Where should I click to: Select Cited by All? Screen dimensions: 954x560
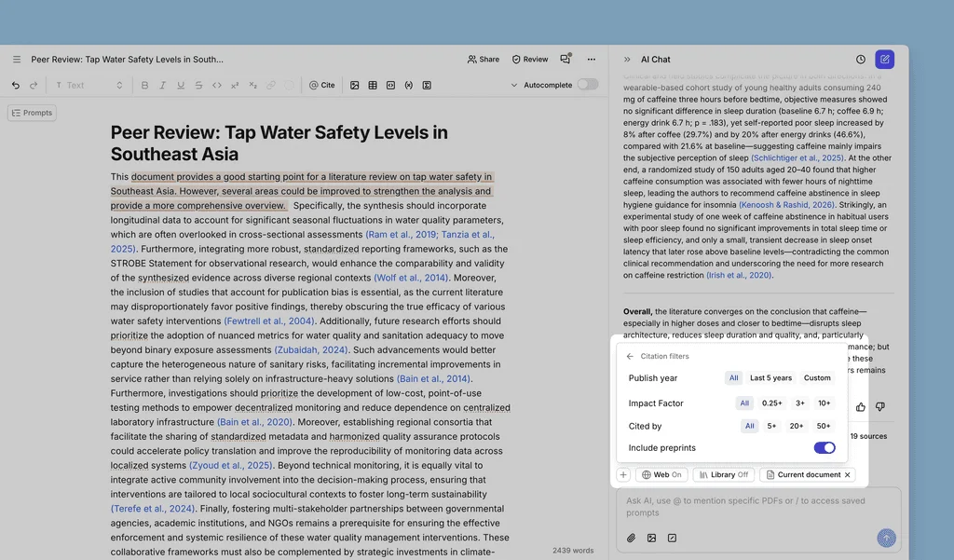point(750,426)
